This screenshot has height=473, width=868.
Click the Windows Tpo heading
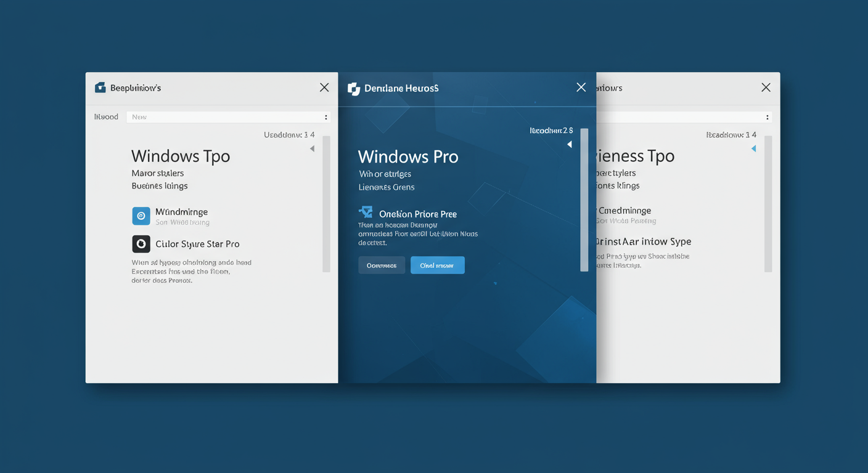click(181, 156)
